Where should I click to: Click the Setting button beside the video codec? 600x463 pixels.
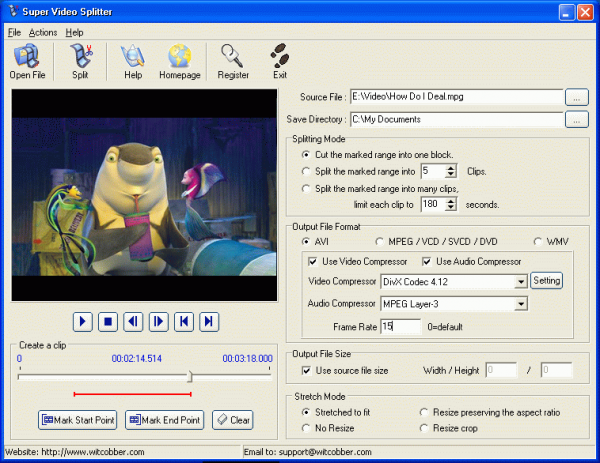pyautogui.click(x=546, y=281)
